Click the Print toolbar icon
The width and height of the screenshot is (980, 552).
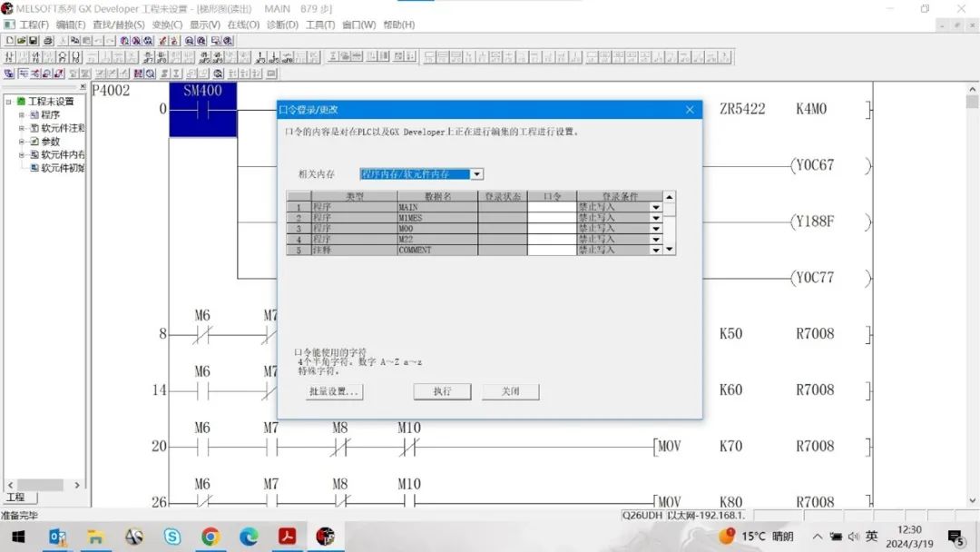click(47, 41)
